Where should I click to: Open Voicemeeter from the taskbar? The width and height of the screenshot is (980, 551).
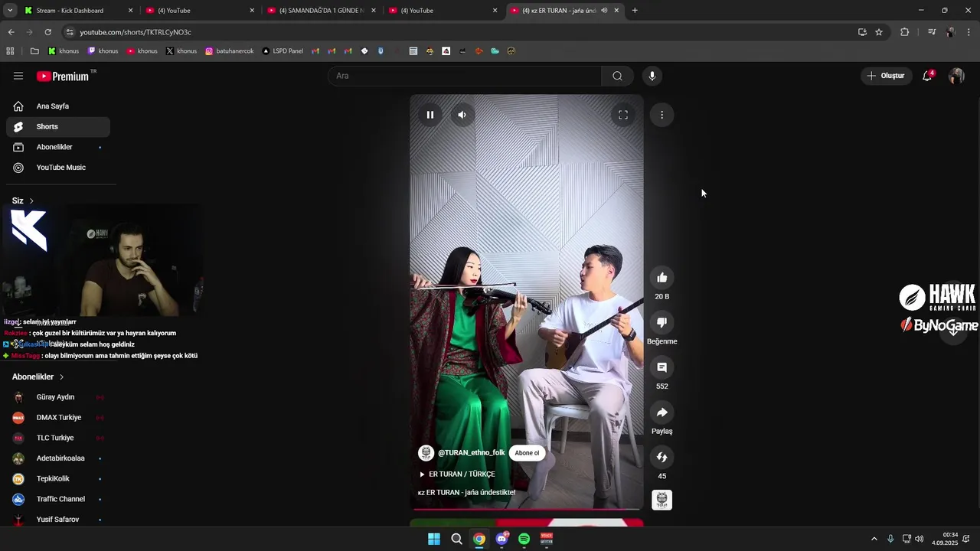point(547,539)
